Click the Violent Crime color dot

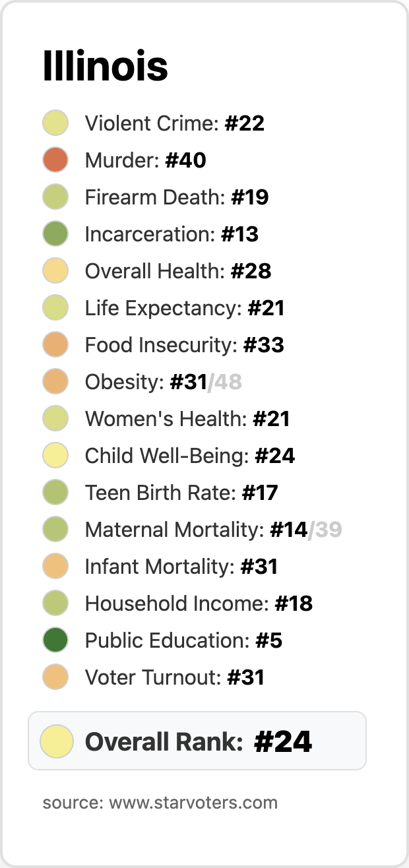coord(55,123)
